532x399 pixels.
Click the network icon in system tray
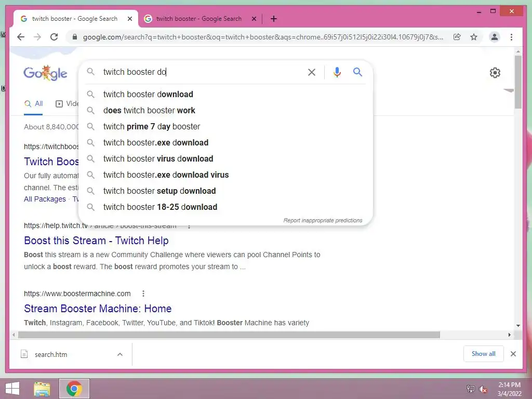[x=470, y=389]
